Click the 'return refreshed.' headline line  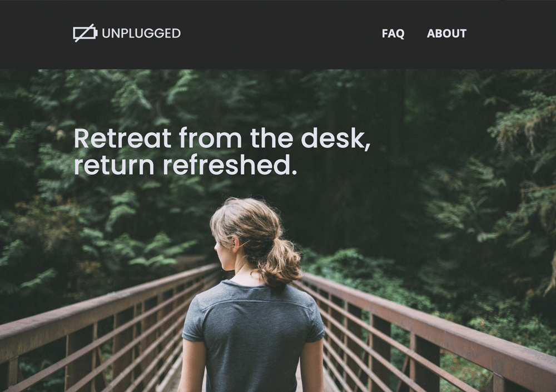point(185,165)
